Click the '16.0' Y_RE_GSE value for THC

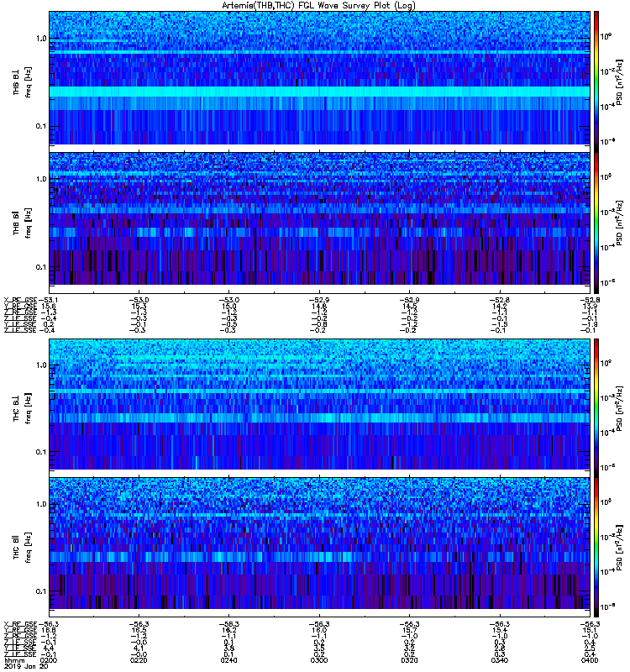[319, 630]
